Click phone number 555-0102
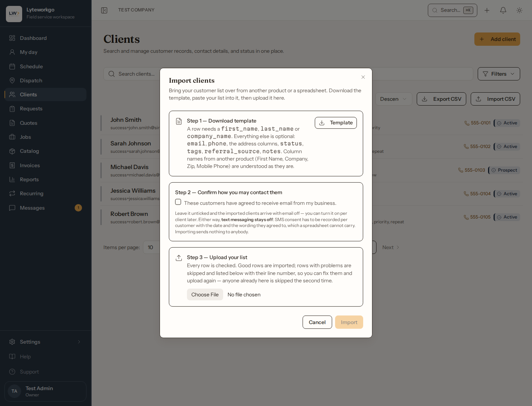 coord(480,147)
